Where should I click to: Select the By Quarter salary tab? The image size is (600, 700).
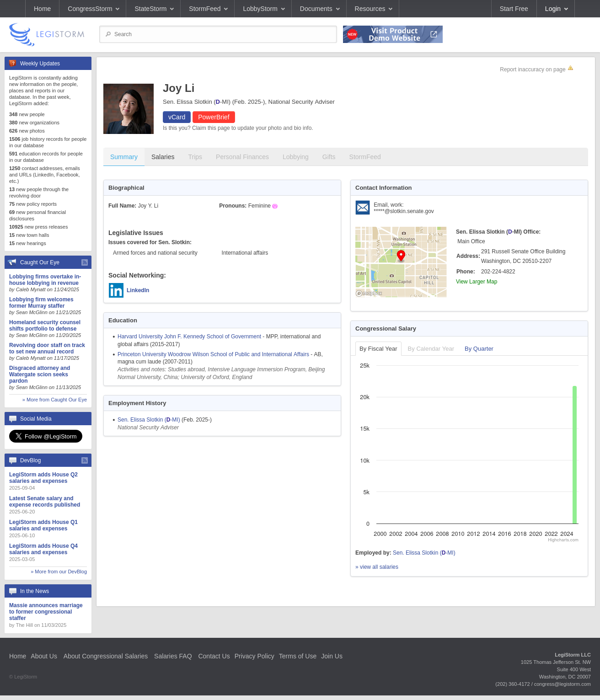point(479,349)
